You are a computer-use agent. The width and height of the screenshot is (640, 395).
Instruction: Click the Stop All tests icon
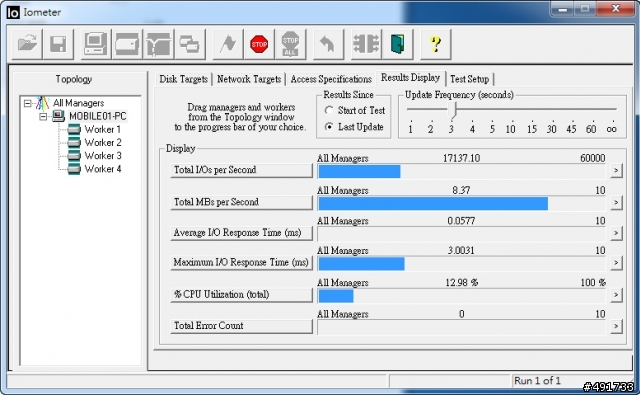coord(291,44)
